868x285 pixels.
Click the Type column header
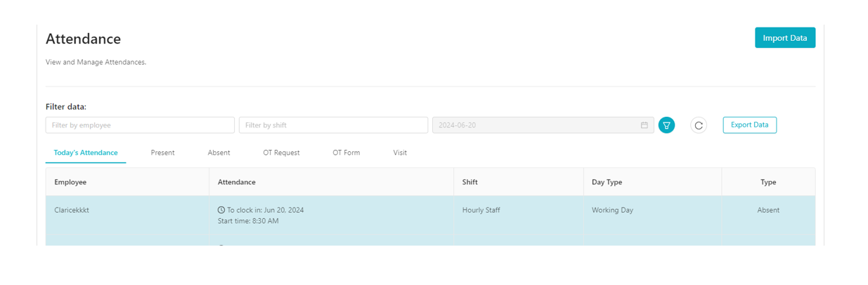(x=768, y=182)
